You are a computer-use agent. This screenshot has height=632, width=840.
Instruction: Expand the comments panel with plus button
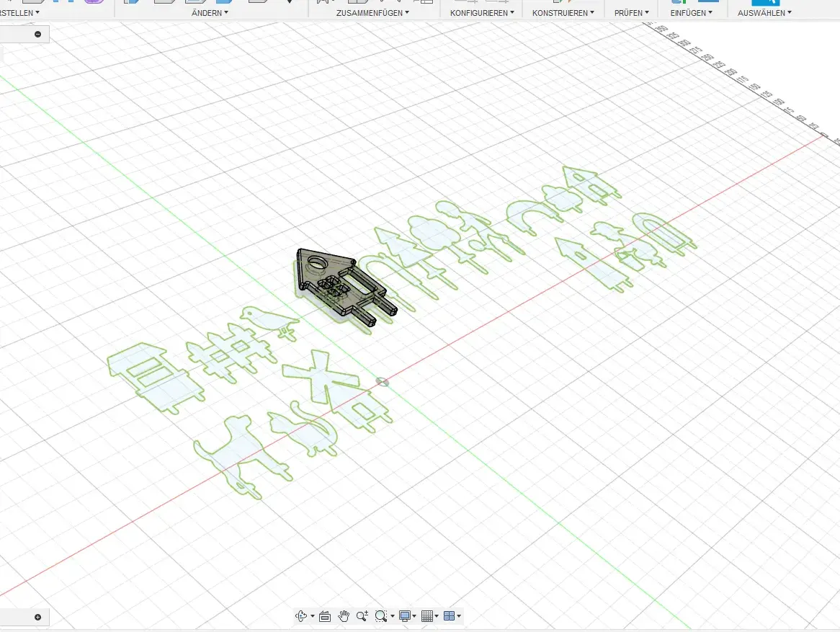tap(37, 617)
